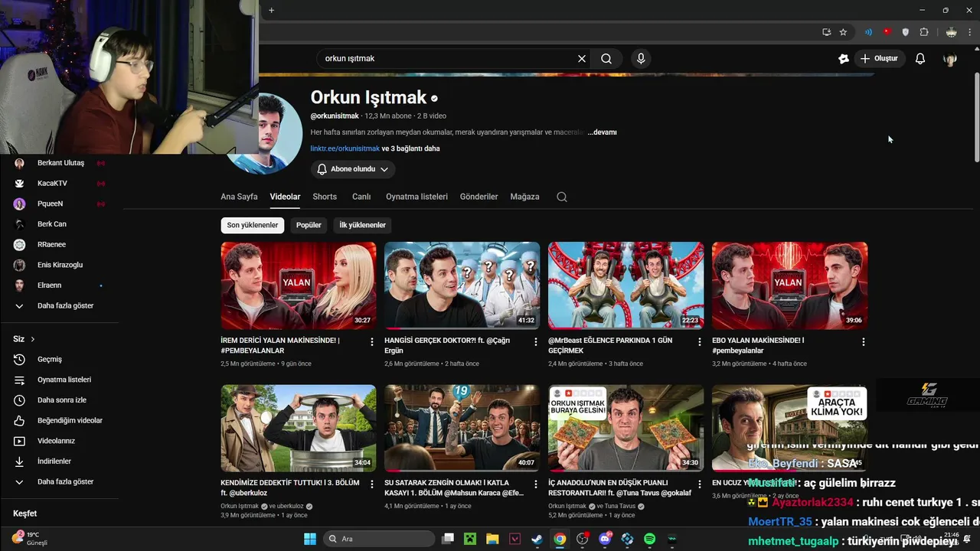Open SU SATARAK ZENGİN OLMAK video title
Screen dimensions: 980x551
coord(455,487)
